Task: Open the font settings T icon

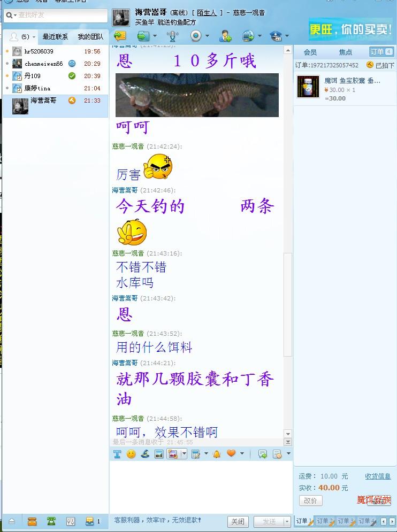Action: click(x=117, y=454)
